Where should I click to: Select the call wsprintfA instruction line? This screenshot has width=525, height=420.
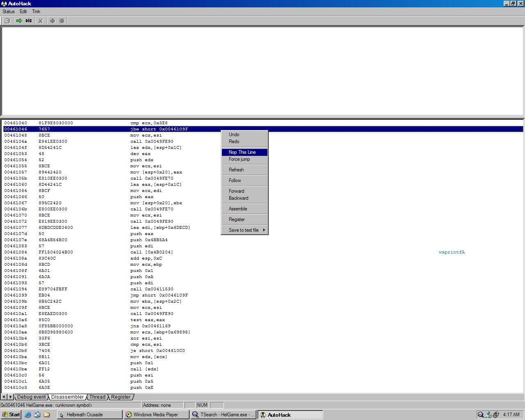pos(151,252)
